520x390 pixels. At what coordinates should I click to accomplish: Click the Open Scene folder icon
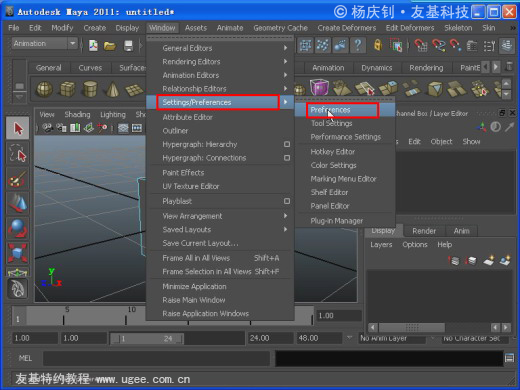click(x=109, y=45)
